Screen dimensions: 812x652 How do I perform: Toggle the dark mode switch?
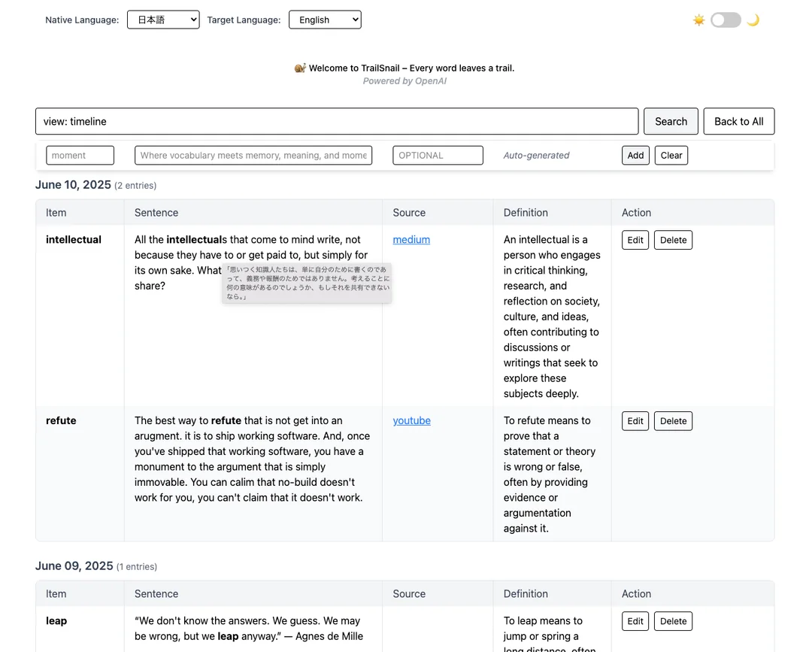(726, 20)
